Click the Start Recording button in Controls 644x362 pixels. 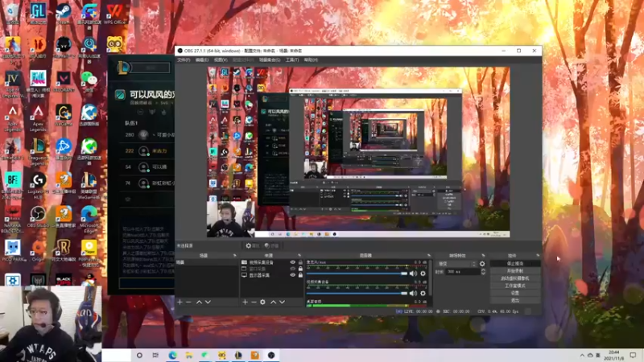point(515,271)
